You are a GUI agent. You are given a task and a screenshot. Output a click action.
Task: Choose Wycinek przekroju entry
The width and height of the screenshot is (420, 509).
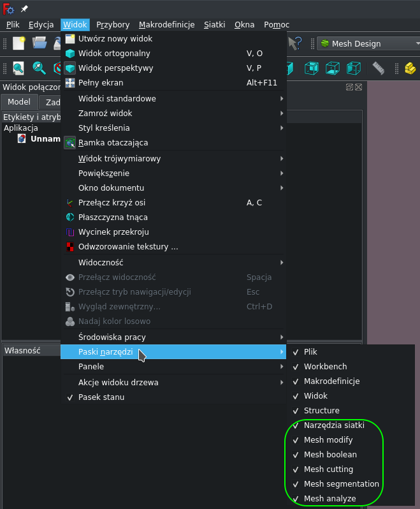click(x=173, y=232)
